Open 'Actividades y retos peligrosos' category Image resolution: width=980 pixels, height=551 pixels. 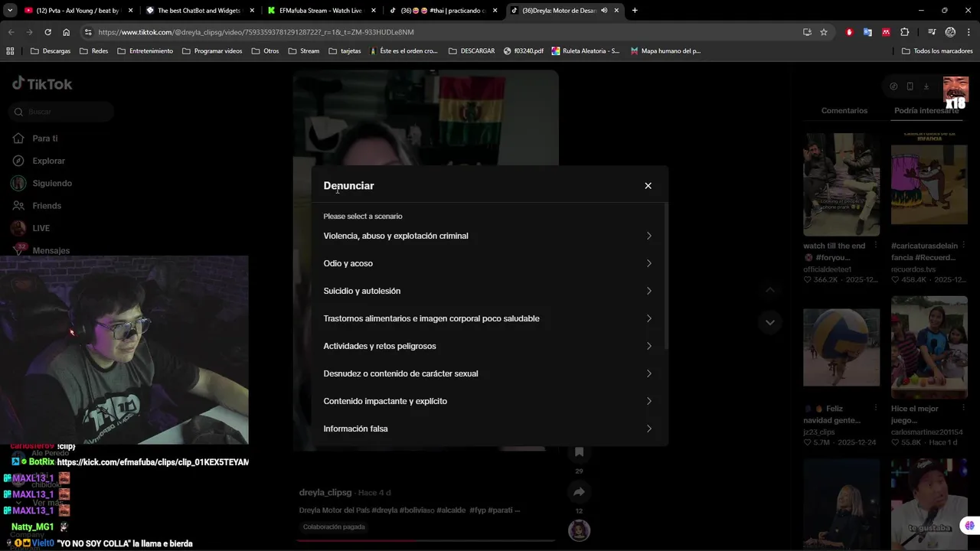(x=488, y=346)
